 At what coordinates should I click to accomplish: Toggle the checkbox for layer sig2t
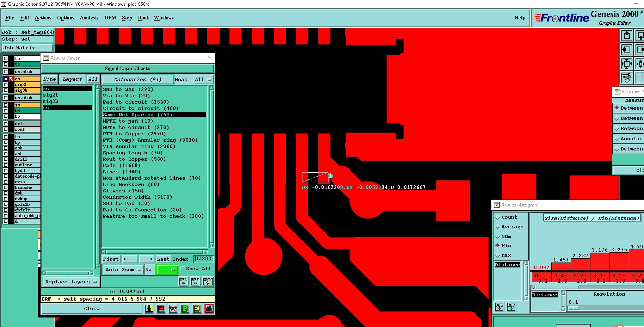point(6,85)
